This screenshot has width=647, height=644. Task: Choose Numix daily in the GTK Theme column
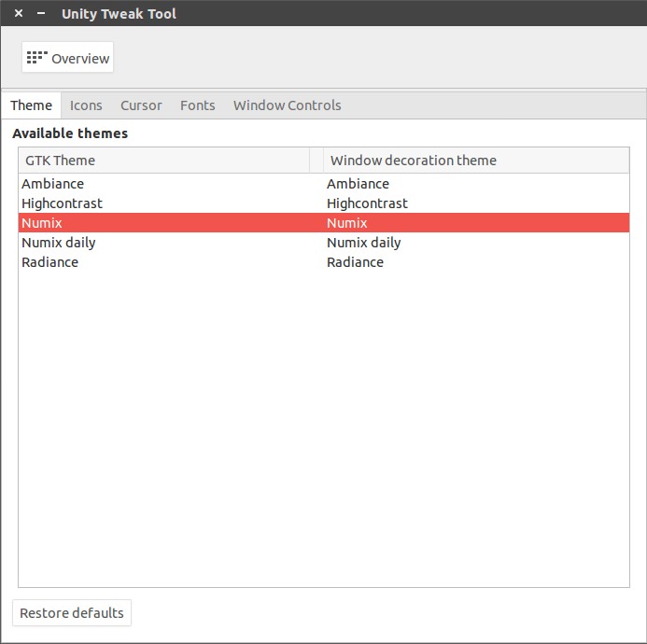[59, 243]
